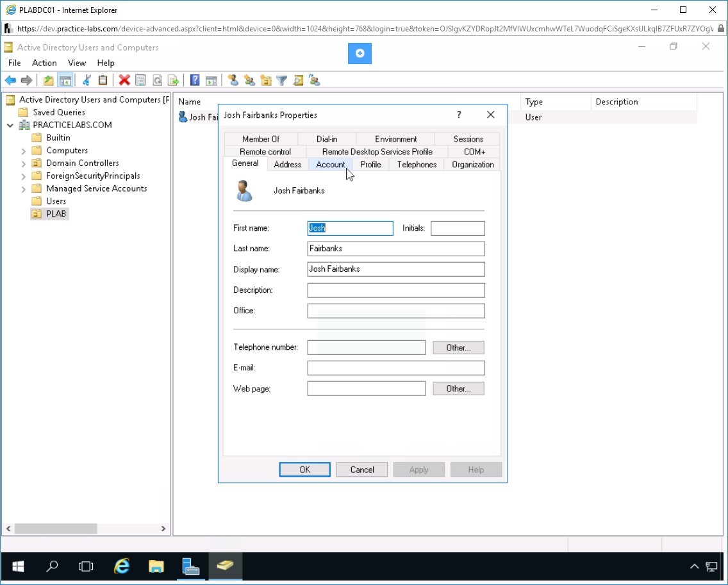Viewport: 728px width, 585px height.
Task: Click Create new organizational unit icon
Action: 265,80
